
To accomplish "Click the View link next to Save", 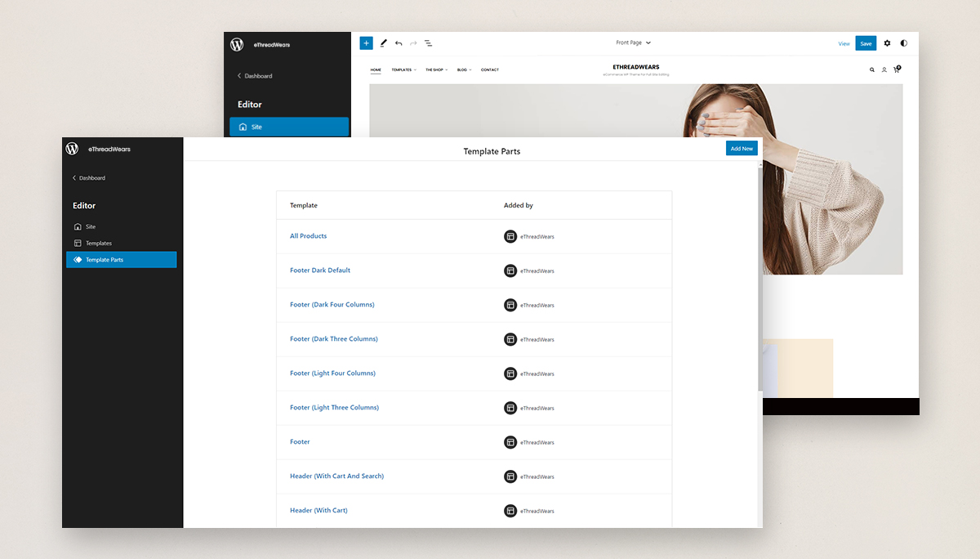I will [844, 44].
